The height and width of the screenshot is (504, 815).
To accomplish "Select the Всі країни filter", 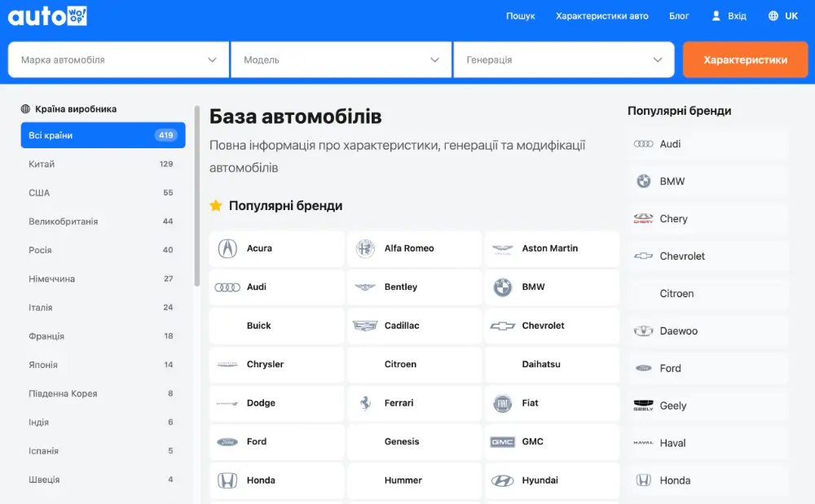I will pyautogui.click(x=103, y=135).
